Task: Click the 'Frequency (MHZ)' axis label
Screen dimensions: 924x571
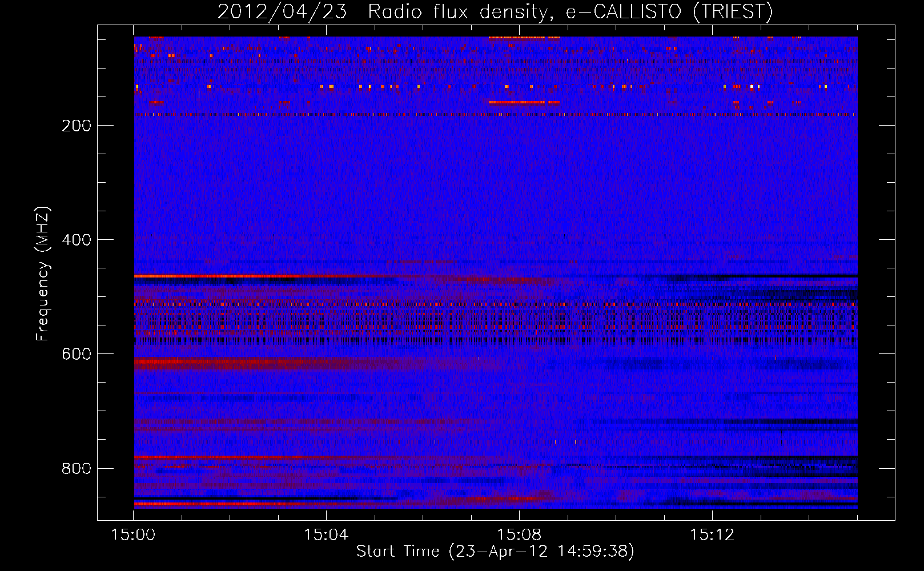Action: pos(43,274)
